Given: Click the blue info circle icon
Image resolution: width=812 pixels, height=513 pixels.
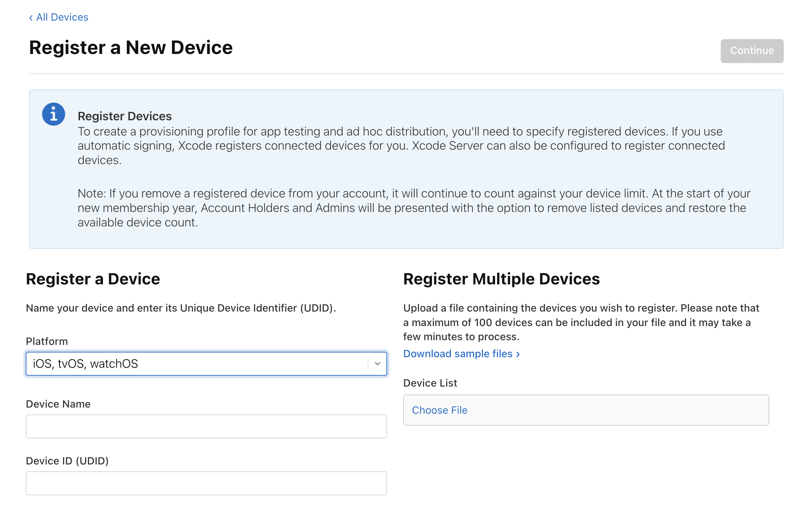Looking at the screenshot, I should 54,114.
